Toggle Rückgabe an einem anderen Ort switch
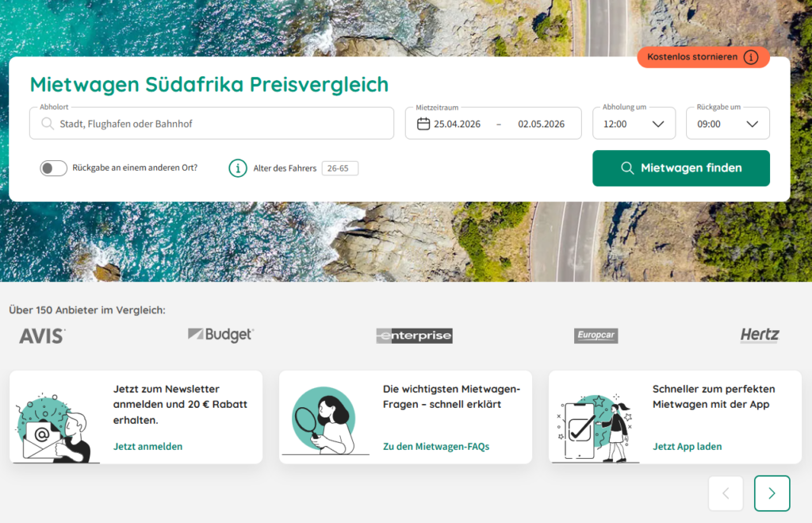Screen dimensions: 812x523 click(x=54, y=168)
